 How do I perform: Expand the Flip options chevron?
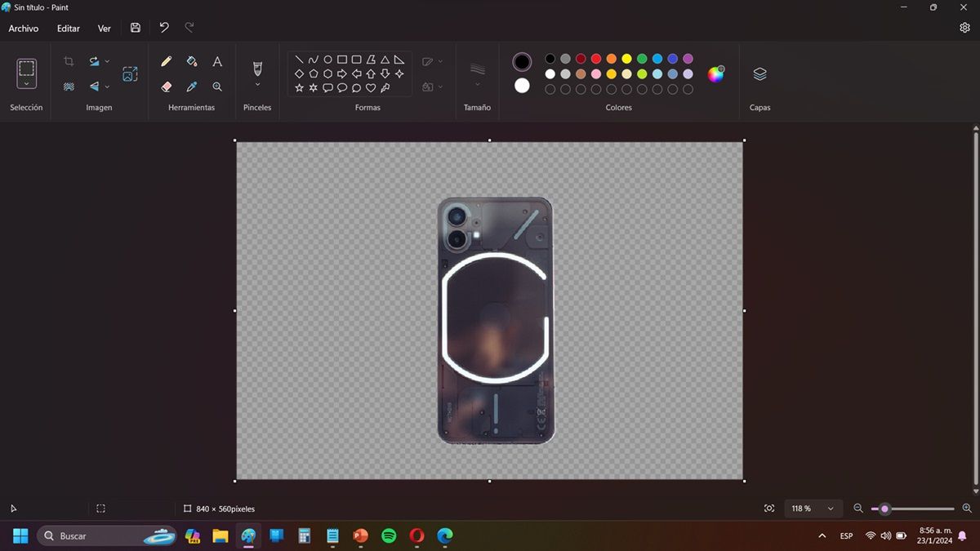tap(107, 87)
